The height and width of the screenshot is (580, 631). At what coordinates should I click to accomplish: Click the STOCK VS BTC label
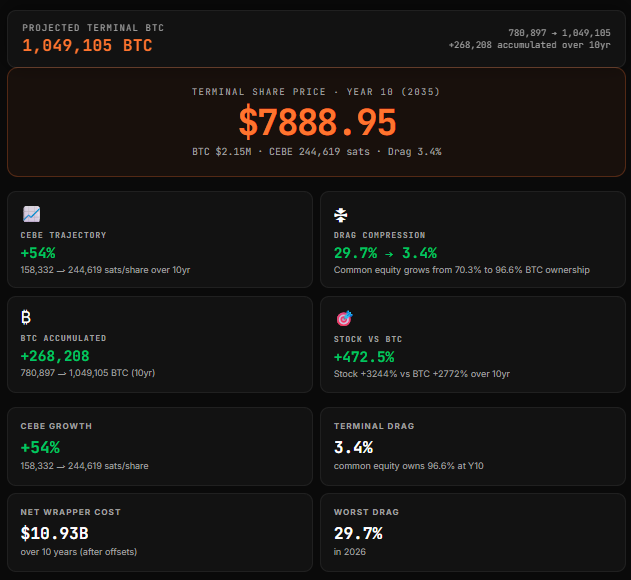368,339
